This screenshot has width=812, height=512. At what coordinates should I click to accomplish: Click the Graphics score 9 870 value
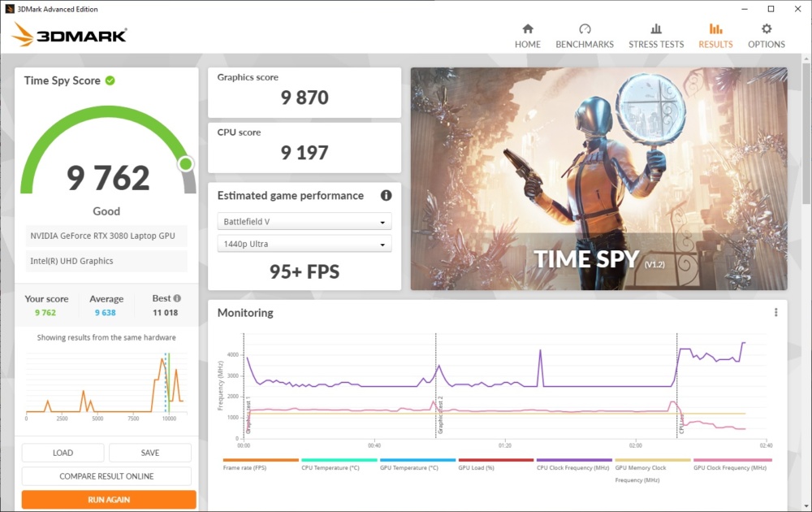[304, 98]
